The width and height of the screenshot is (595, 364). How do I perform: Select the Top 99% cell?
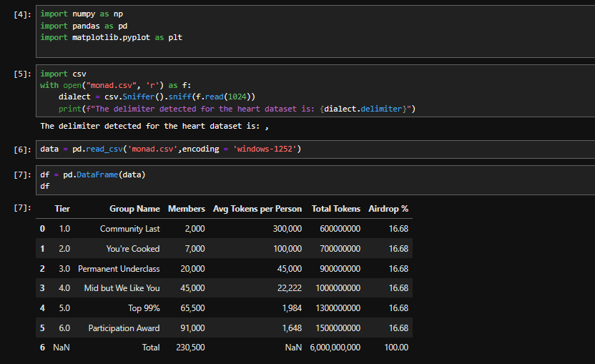[x=144, y=308]
